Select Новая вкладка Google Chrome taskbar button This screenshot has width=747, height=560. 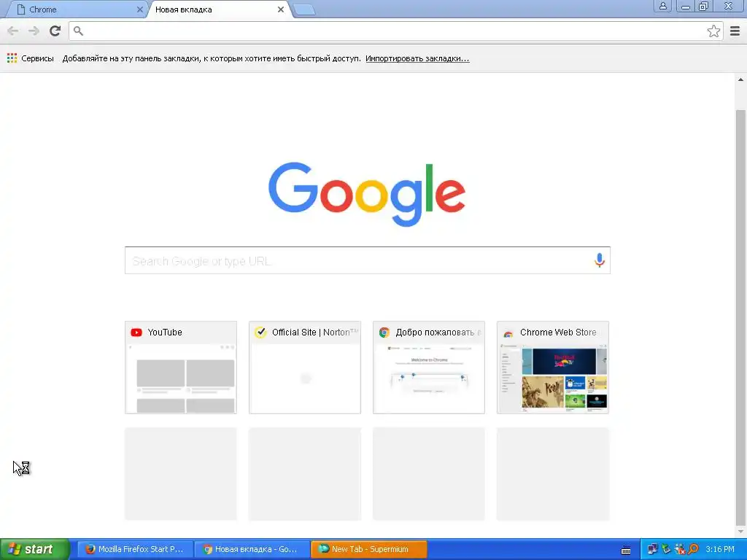(x=252, y=549)
